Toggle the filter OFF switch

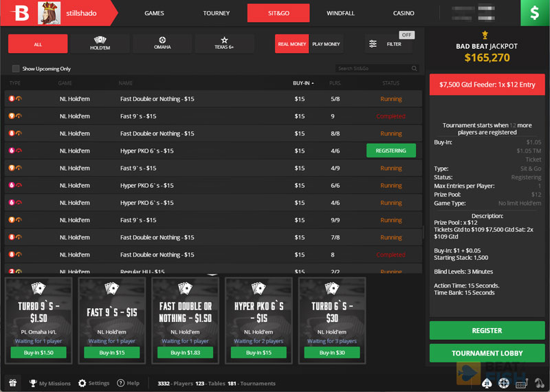tap(406, 35)
